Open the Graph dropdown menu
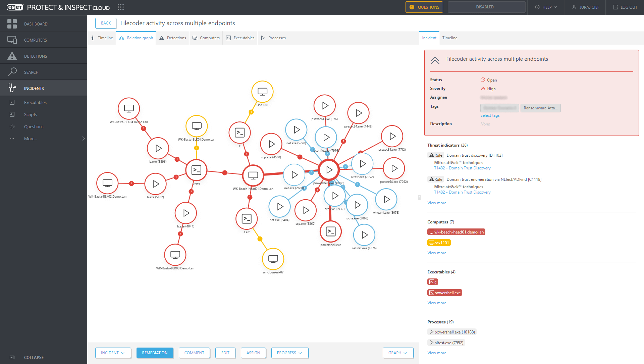 point(398,353)
